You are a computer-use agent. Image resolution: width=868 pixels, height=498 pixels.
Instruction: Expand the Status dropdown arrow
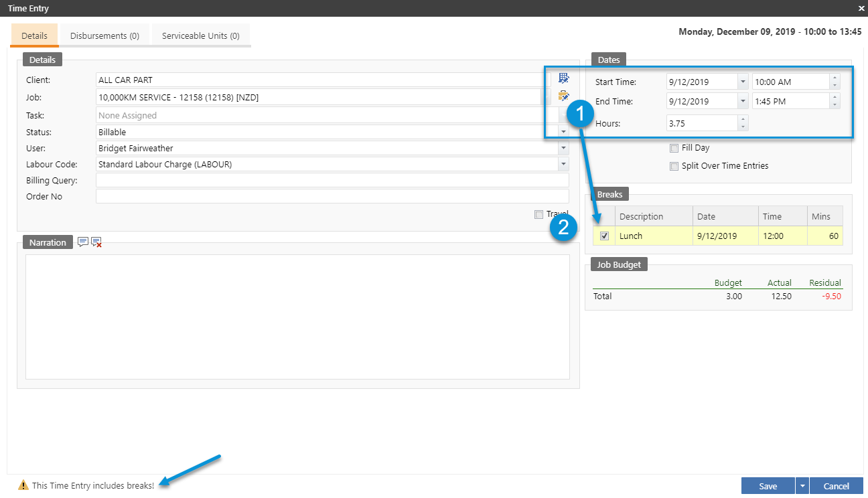[x=563, y=132]
